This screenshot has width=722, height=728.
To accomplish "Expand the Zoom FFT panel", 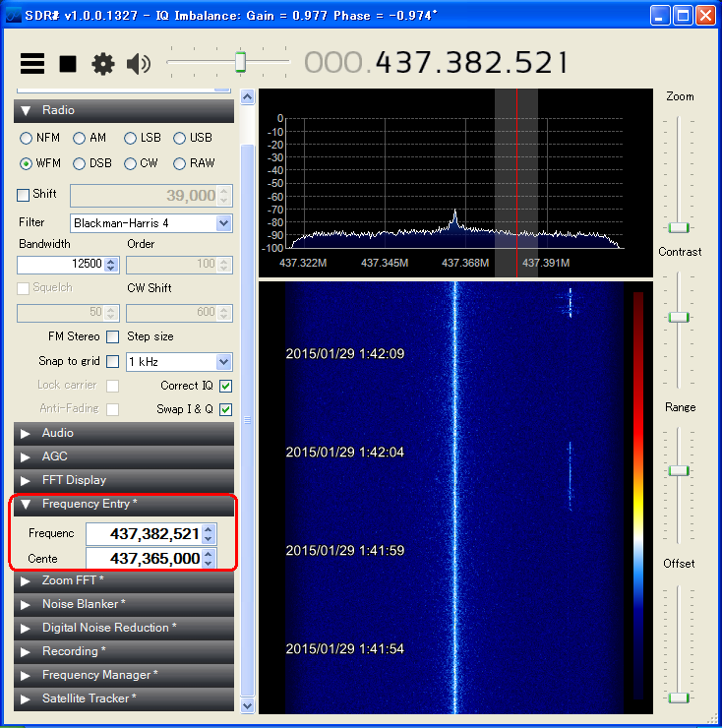I will click(x=124, y=580).
